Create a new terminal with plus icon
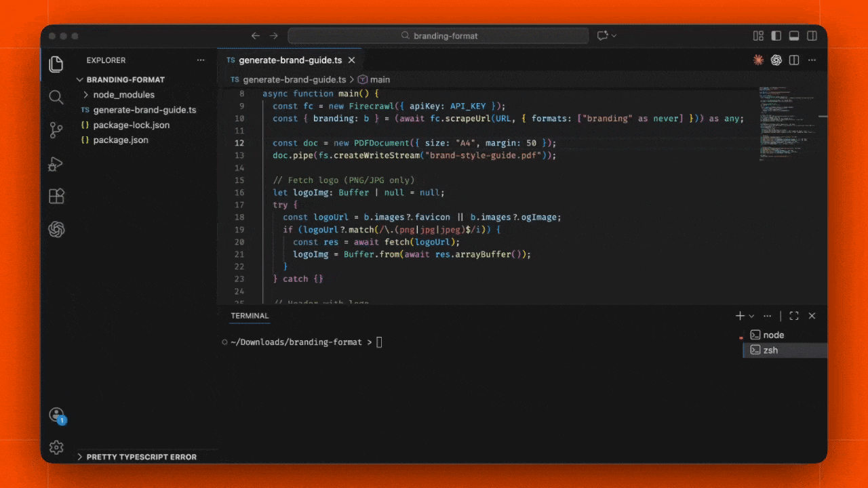868x488 pixels. 740,316
